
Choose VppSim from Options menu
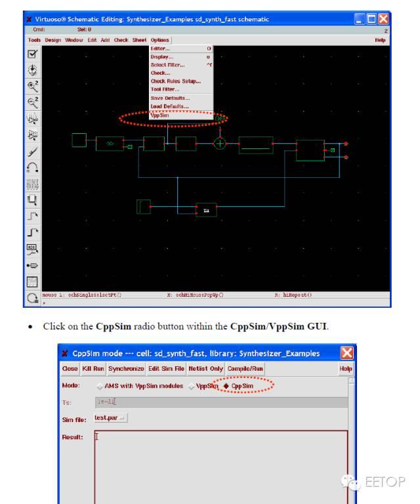coord(181,115)
